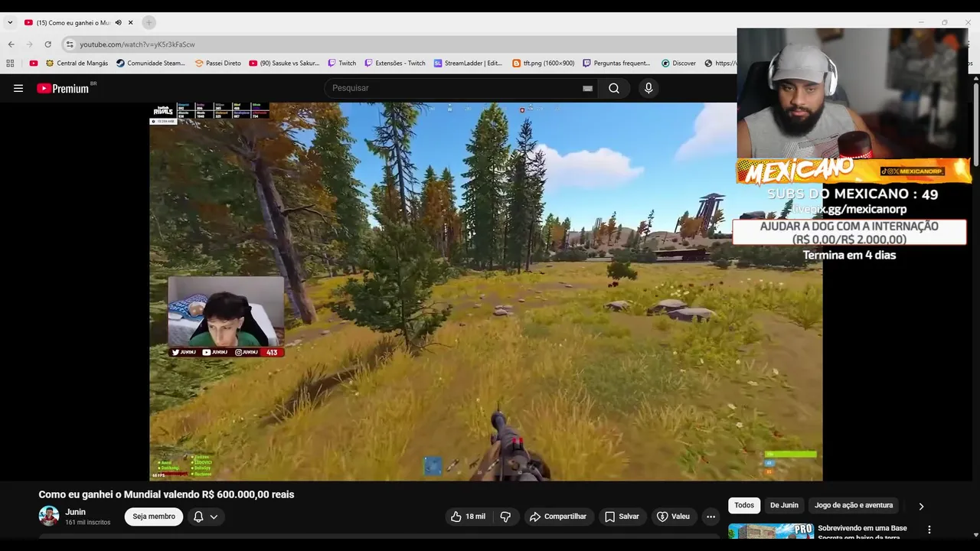Viewport: 980px width, 551px height.
Task: Open Sasuke vs Sakura bookmark
Action: click(284, 64)
